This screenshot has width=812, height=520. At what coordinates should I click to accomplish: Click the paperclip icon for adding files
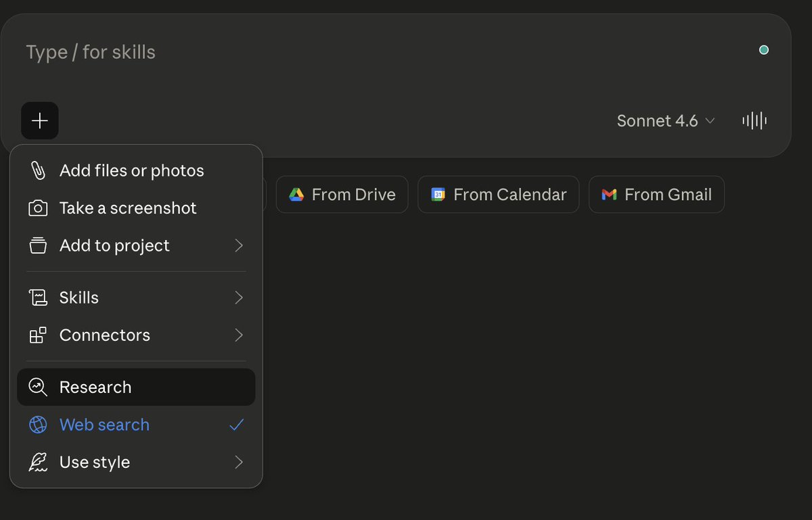(x=38, y=170)
